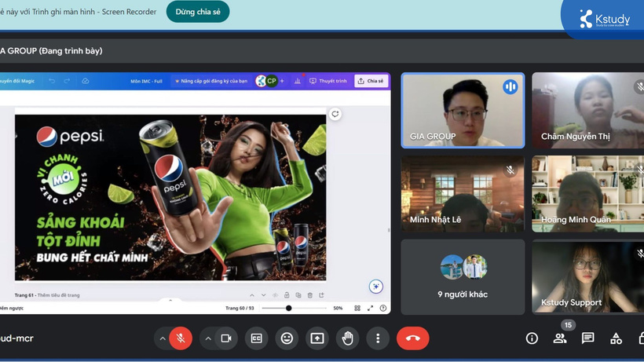
Task: Click the Canva undo arrow
Action: point(52,81)
